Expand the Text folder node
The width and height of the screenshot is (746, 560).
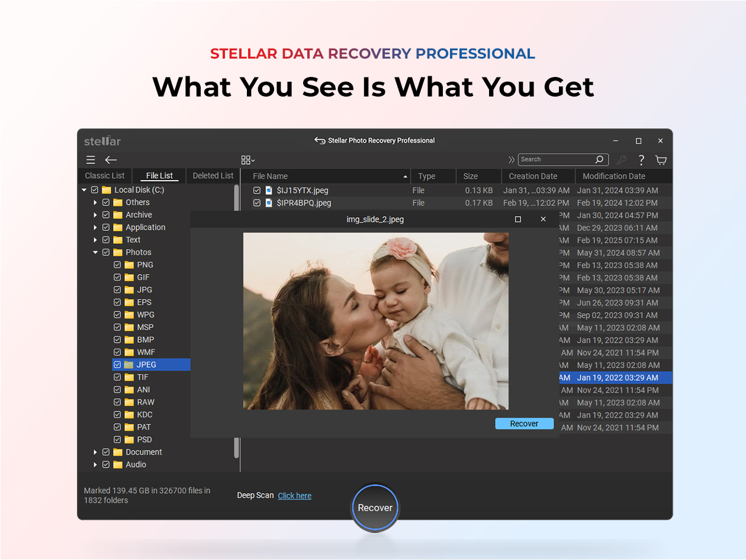click(x=95, y=240)
